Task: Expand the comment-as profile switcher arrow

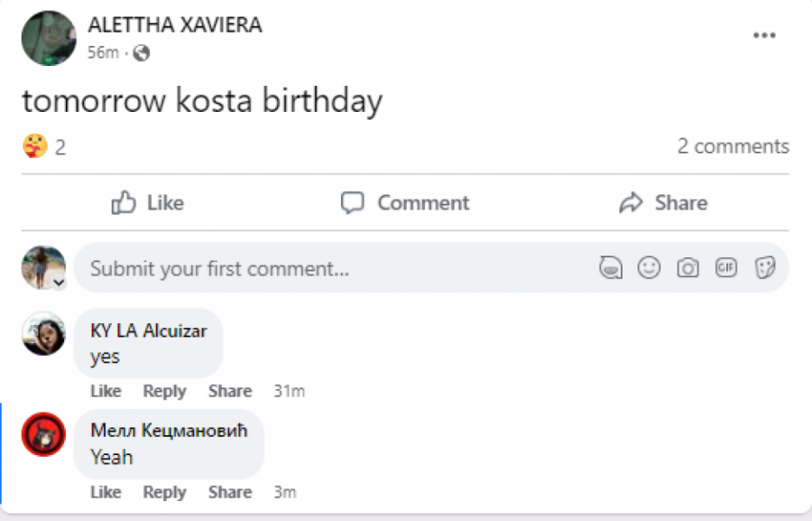Action: (x=59, y=283)
